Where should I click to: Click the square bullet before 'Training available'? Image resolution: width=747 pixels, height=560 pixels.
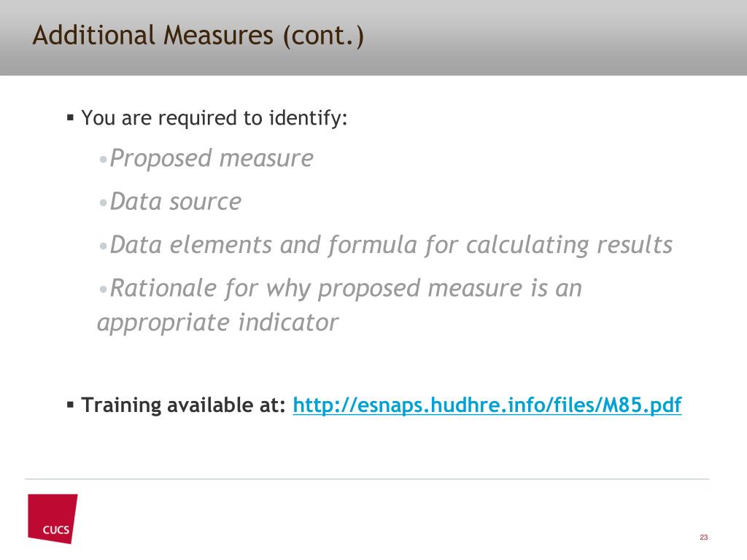[71, 405]
